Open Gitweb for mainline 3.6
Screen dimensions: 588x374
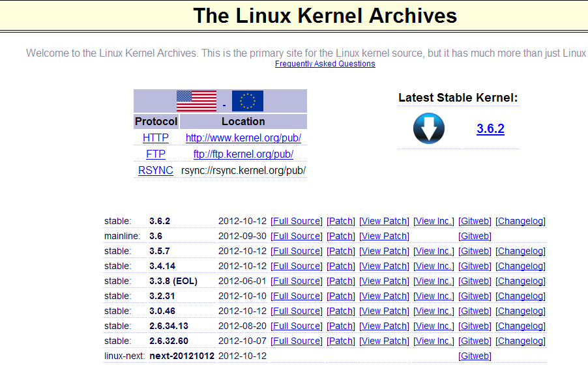pyautogui.click(x=475, y=236)
